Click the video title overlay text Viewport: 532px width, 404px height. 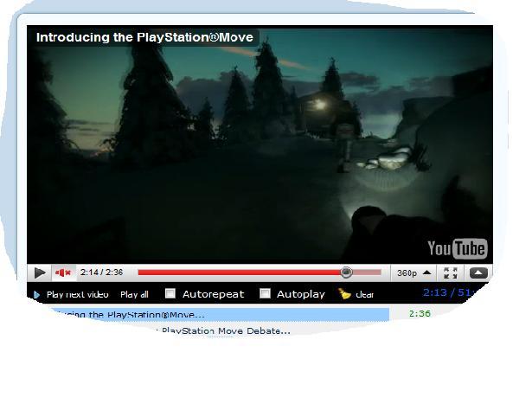(144, 38)
